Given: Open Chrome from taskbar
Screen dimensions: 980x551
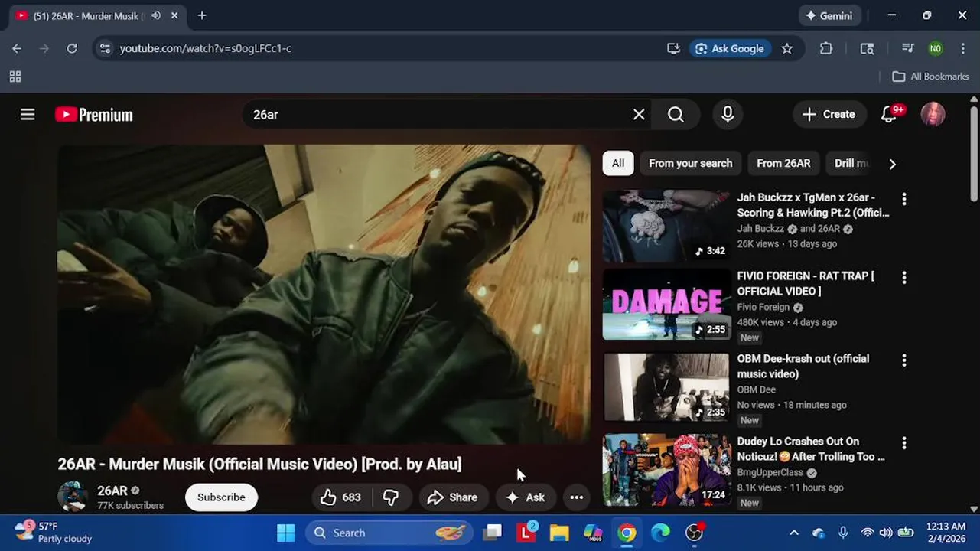Looking at the screenshot, I should 627,533.
